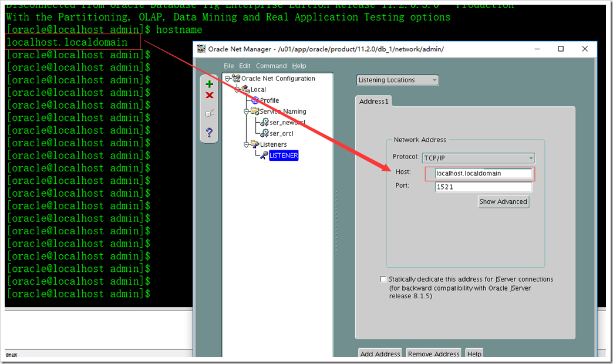Image resolution: width=613 pixels, height=364 pixels.
Task: Click the Oracle Net Configuration root icon
Action: 236,78
